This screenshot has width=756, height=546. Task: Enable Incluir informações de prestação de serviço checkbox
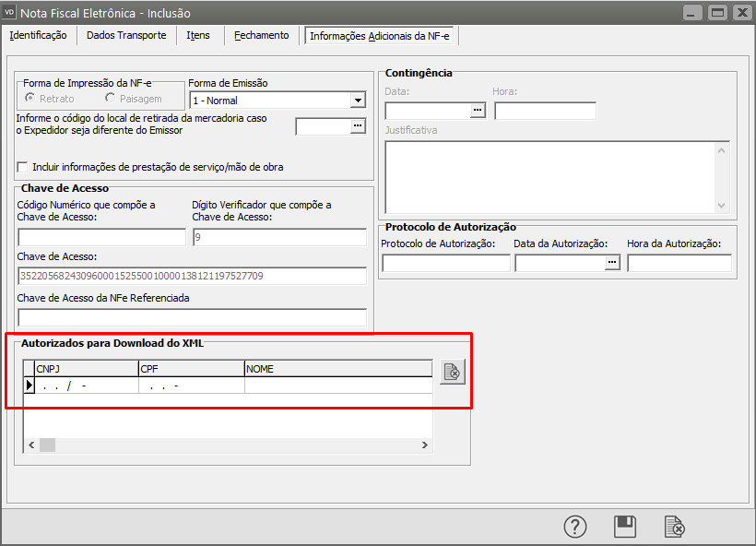23,167
